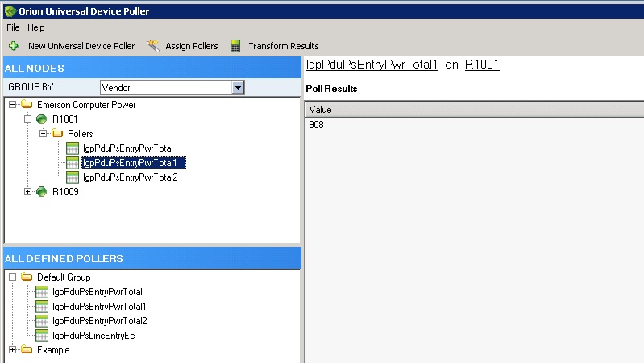Select lgpPduPsEntryPwrTotal in Default Group
The image size is (644, 363).
click(x=98, y=292)
